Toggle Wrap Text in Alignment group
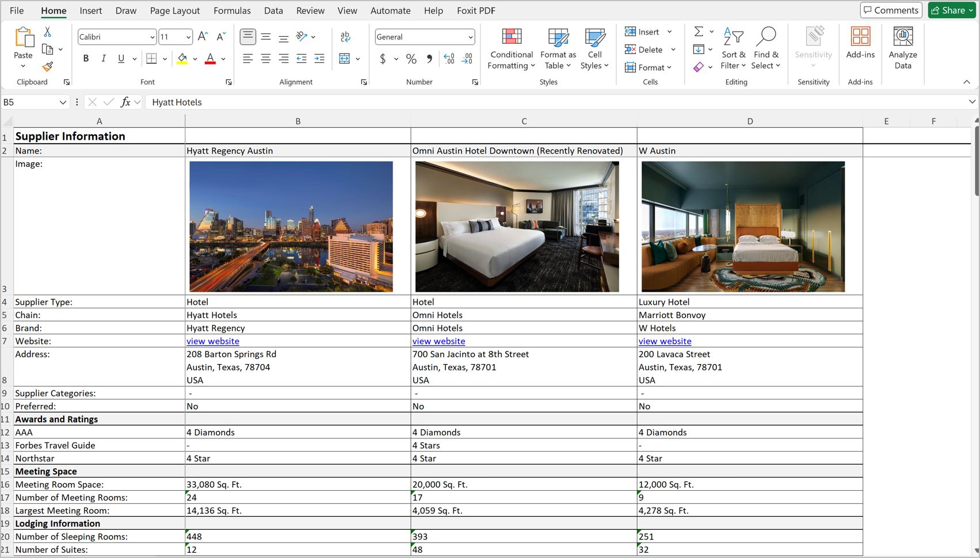 click(x=345, y=37)
